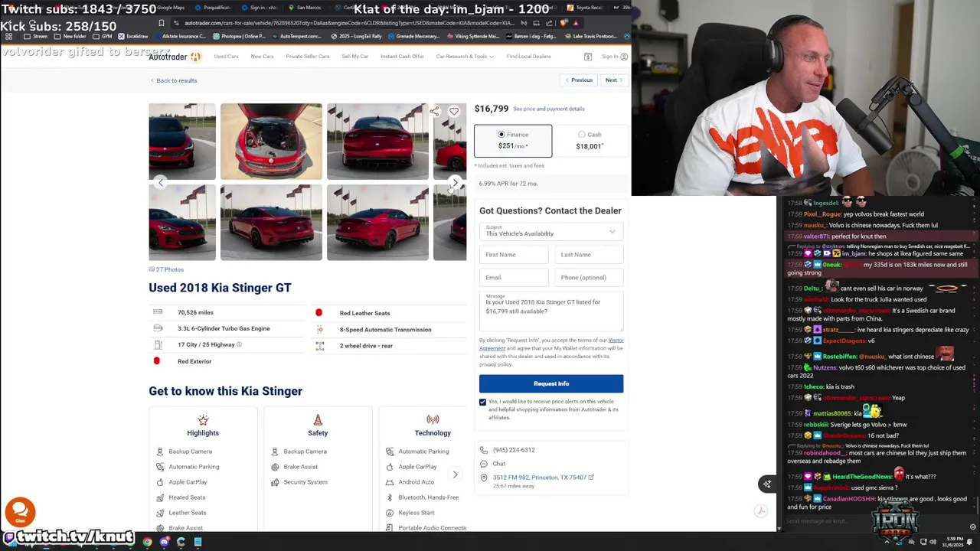
Task: Open Chat with the dealer
Action: 498,464
